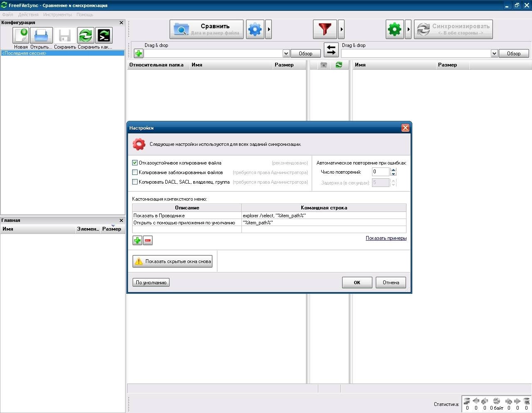This screenshot has width=532, height=413.
Task: Decrease Число повторений value
Action: (x=394, y=174)
